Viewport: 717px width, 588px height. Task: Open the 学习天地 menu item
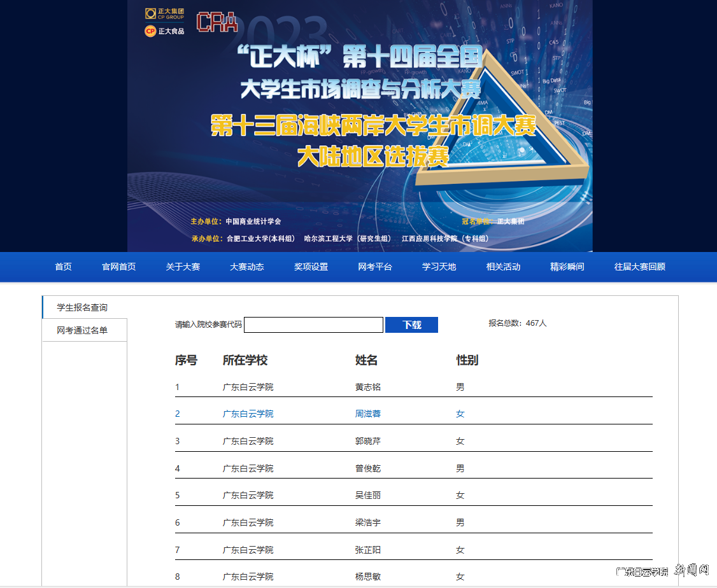coord(439,267)
